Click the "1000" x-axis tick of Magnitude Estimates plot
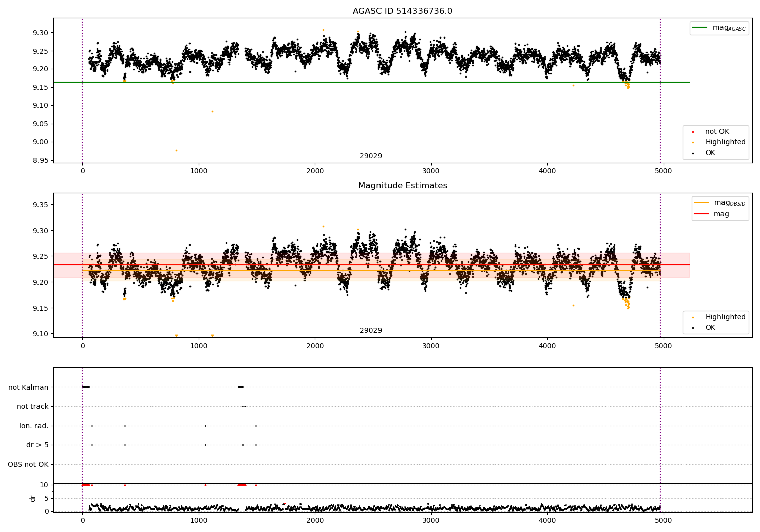Image resolution: width=760 pixels, height=532 pixels. 199,346
